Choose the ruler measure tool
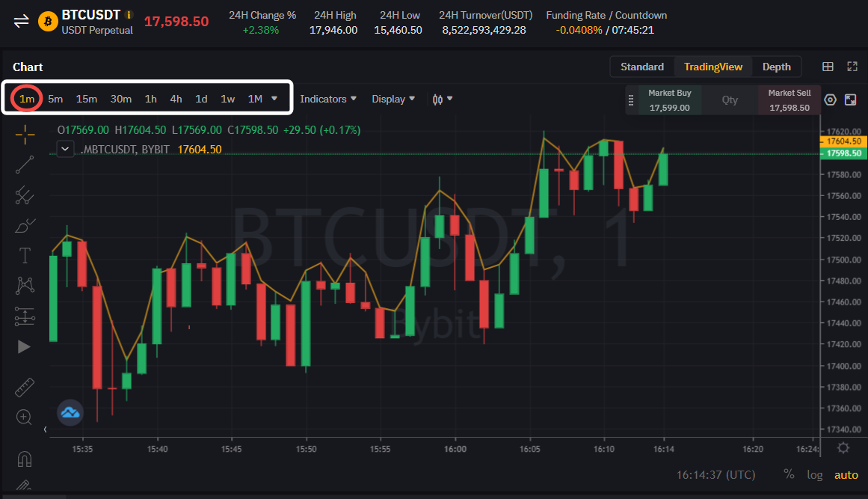Image resolution: width=868 pixels, height=499 pixels. (x=25, y=387)
